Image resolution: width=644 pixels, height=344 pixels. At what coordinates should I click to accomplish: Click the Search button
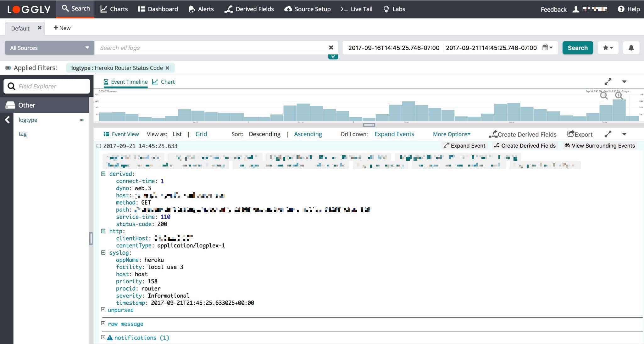(577, 48)
